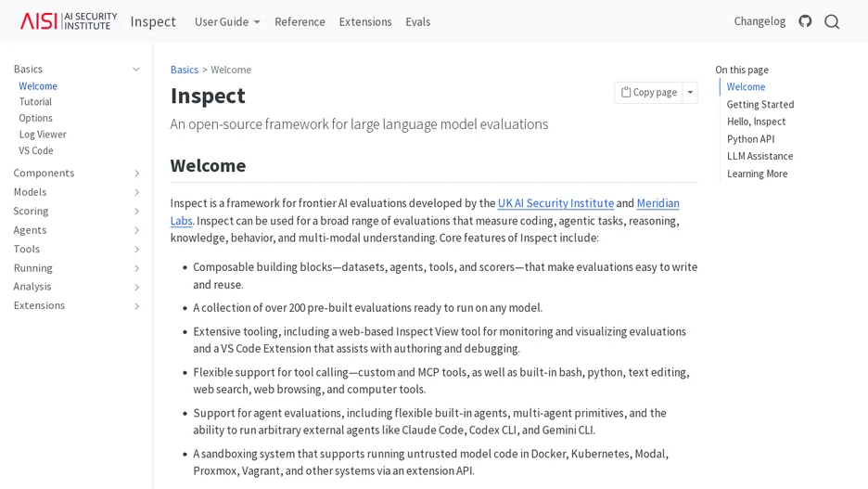Select Log Viewer in the sidebar
This screenshot has width=868, height=489.
(43, 134)
